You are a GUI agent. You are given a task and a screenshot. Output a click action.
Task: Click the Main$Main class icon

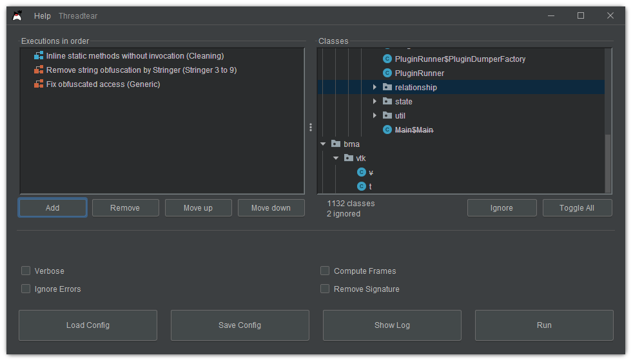(x=387, y=130)
